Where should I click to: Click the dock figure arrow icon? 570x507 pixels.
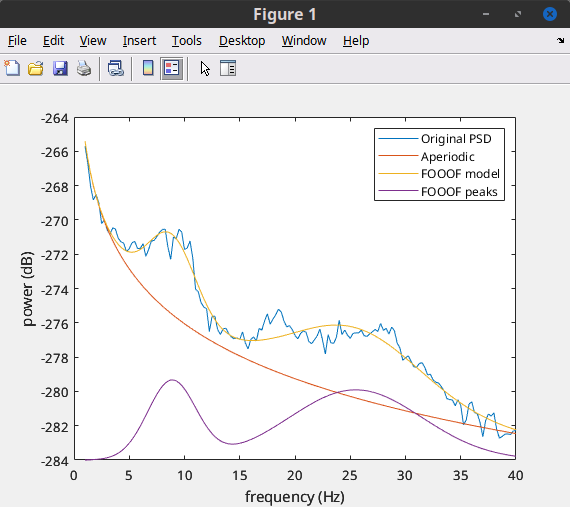click(560, 40)
